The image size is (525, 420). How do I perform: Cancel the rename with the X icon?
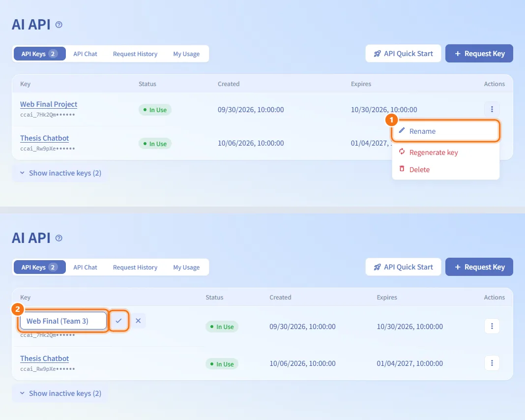138,321
